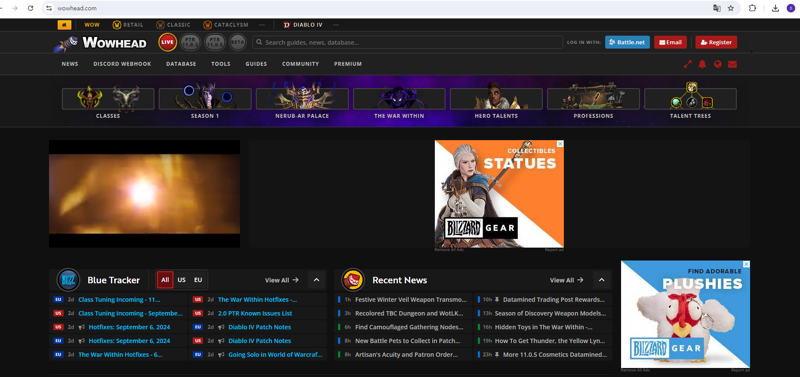Image resolution: width=800 pixels, height=377 pixels.
Task: Open the GUIDES menu
Action: 256,64
